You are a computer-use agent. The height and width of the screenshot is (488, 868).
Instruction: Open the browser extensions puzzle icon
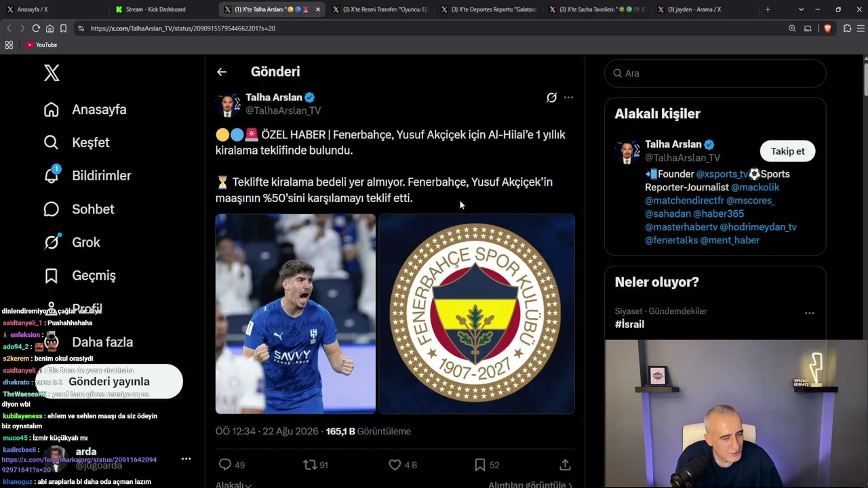[x=847, y=28]
